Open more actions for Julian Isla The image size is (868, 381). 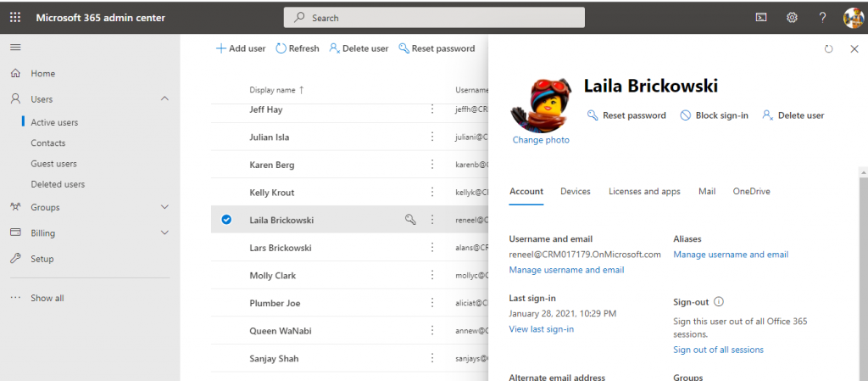(432, 137)
